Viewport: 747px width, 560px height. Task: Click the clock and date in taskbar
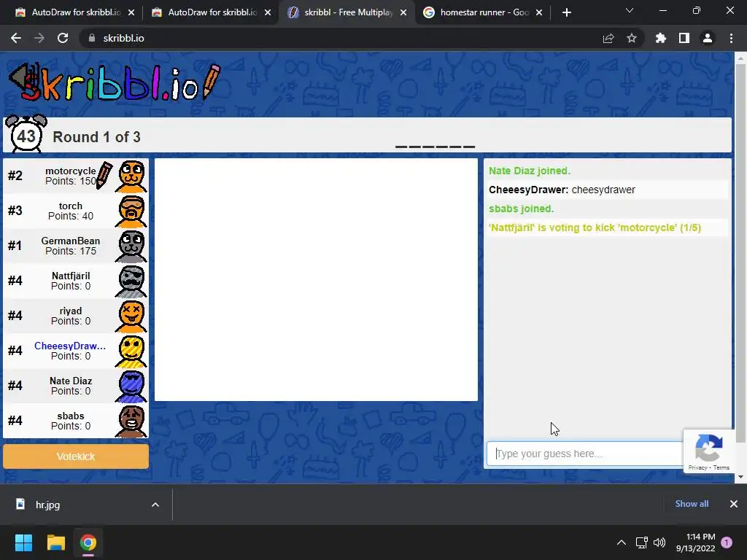click(695, 542)
